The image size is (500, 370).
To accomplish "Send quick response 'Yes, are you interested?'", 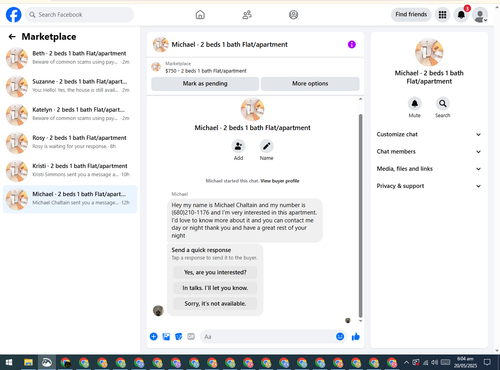I will point(215,272).
